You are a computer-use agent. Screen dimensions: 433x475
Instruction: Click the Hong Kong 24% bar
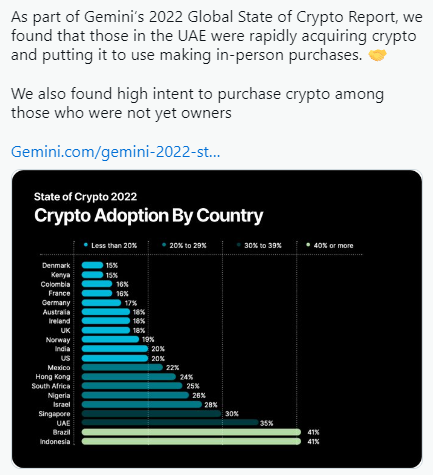129,377
